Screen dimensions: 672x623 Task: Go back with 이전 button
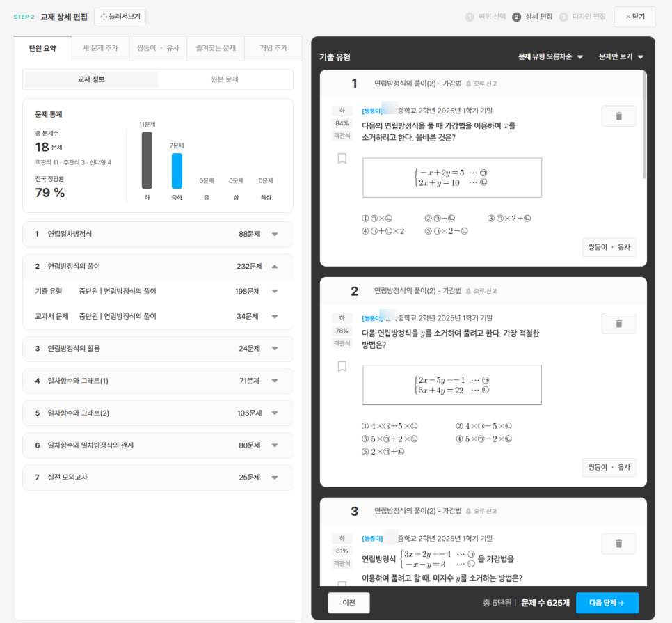click(x=349, y=602)
